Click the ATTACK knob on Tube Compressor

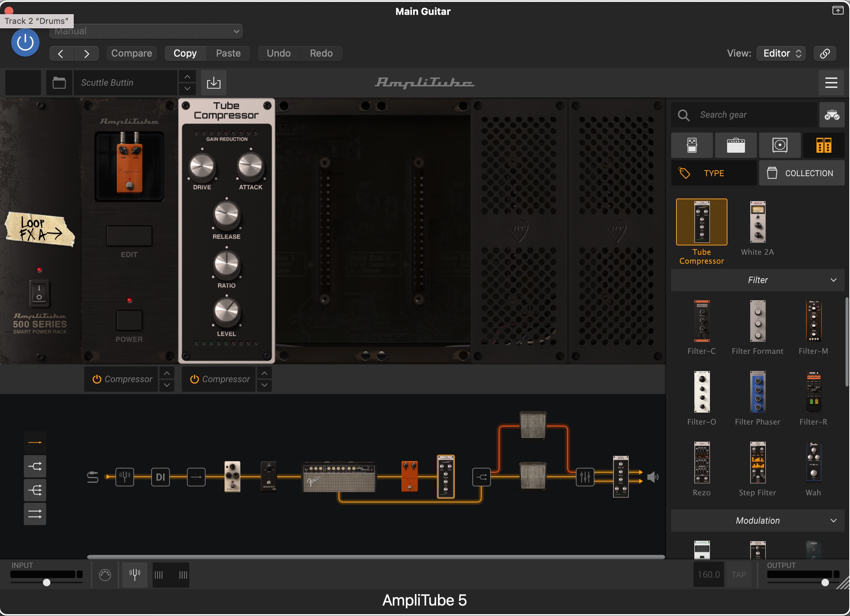250,166
